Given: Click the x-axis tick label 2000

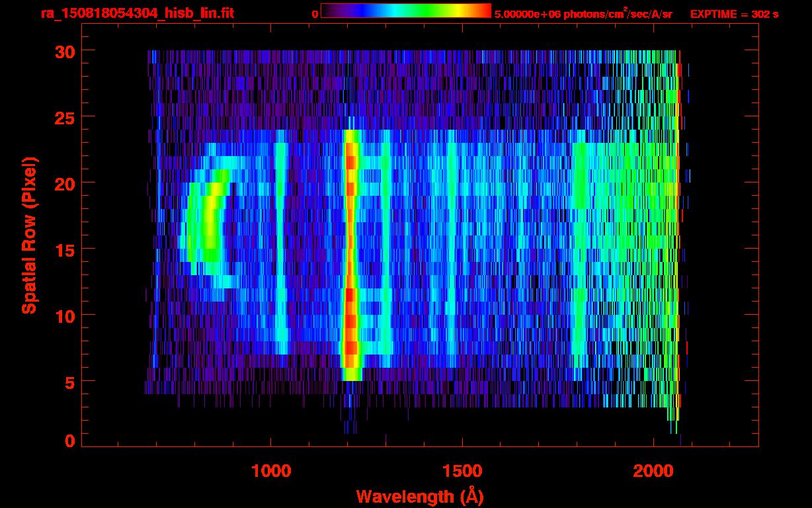Looking at the screenshot, I should (653, 472).
